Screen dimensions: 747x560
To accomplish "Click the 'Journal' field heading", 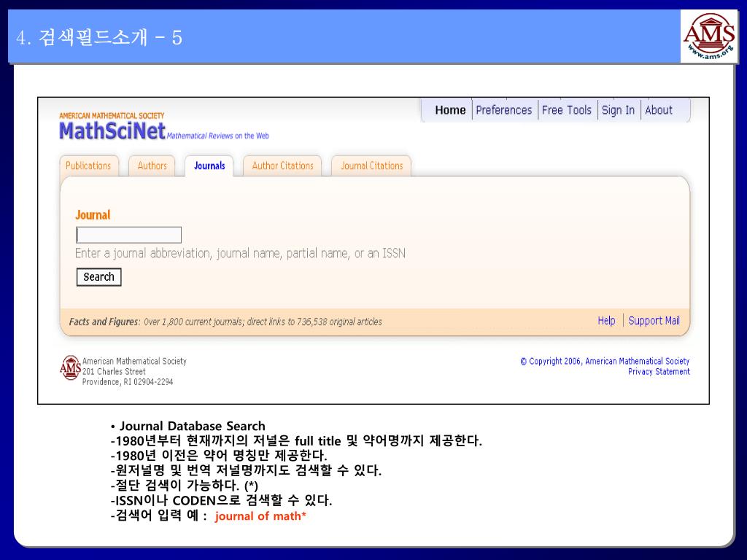I will tap(93, 215).
